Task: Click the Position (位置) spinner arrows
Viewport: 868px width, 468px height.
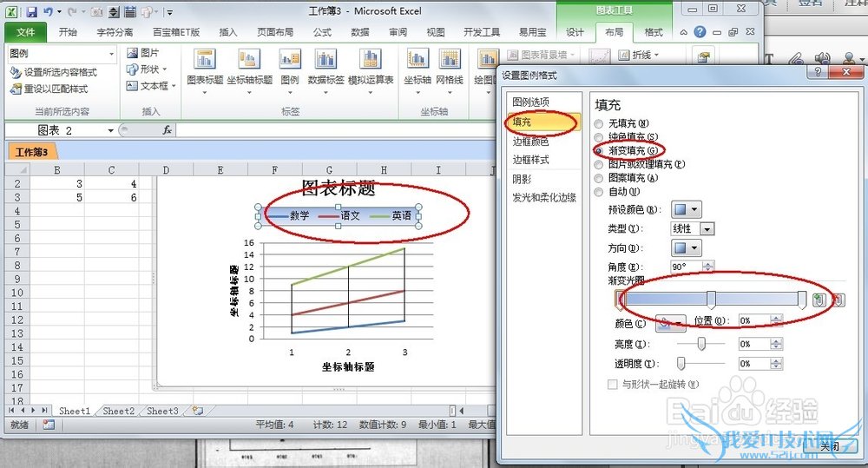Action: [x=776, y=320]
